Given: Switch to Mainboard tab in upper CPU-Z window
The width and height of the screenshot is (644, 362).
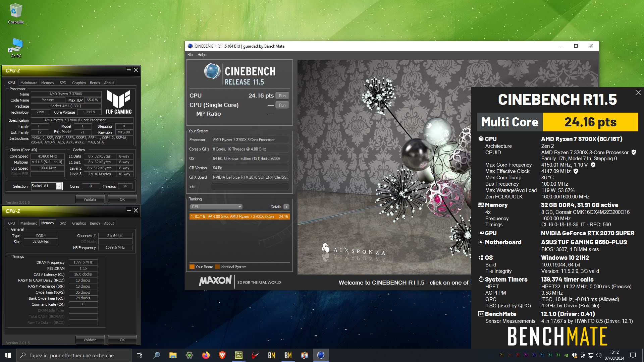Looking at the screenshot, I should (x=29, y=83).
